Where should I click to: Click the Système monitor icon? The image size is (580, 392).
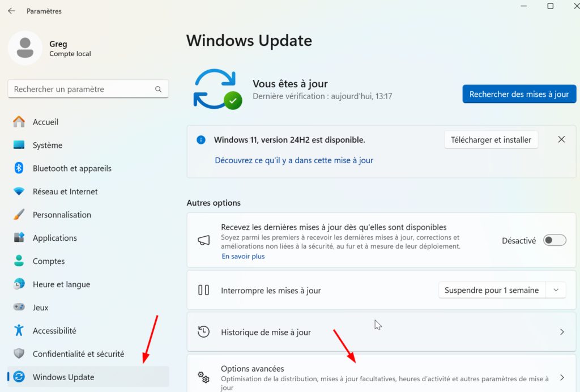[x=19, y=145]
